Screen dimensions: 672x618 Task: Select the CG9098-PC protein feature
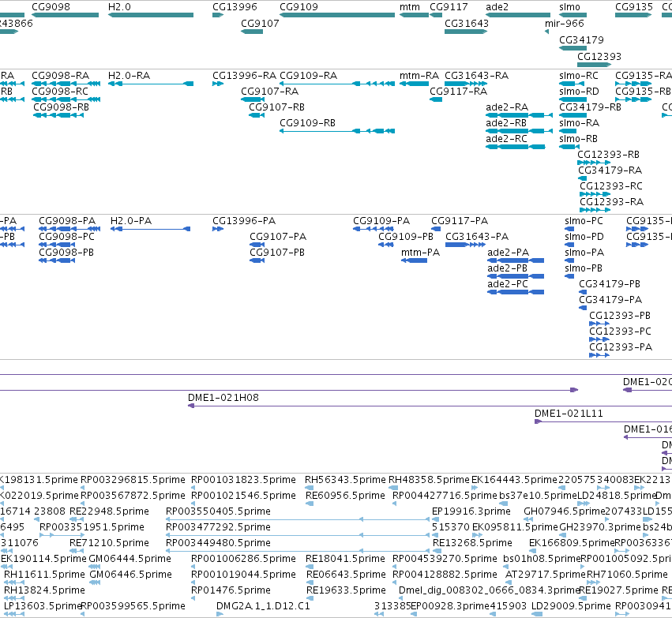57,245
